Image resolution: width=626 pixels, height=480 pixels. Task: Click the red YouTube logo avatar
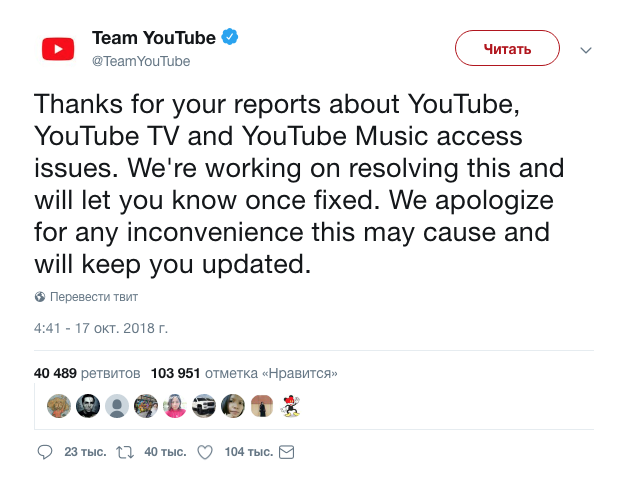tap(58, 48)
